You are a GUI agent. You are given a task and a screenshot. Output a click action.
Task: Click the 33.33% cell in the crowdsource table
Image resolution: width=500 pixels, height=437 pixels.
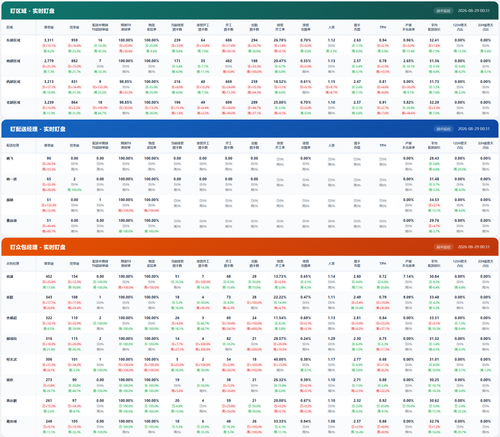tap(280, 421)
